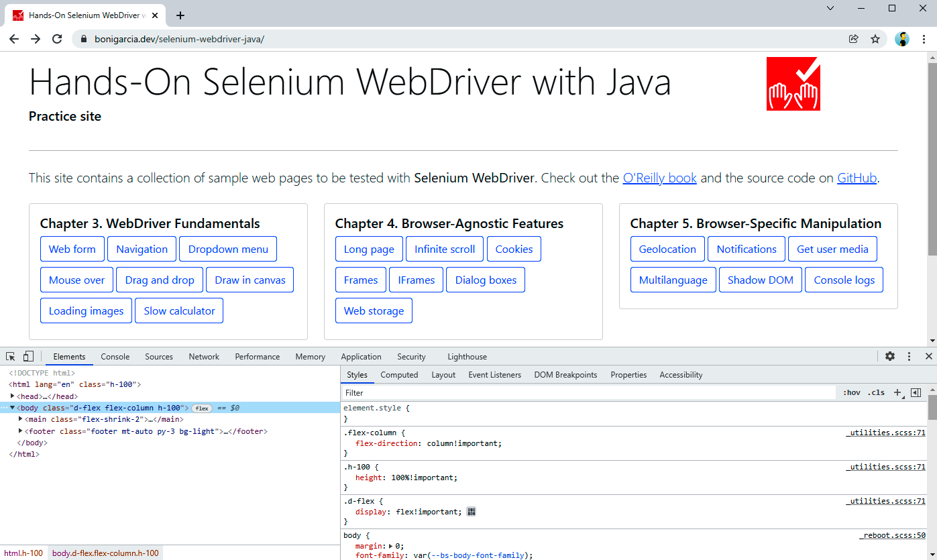Expand the head element node
The height and width of the screenshot is (560, 937).
point(12,396)
